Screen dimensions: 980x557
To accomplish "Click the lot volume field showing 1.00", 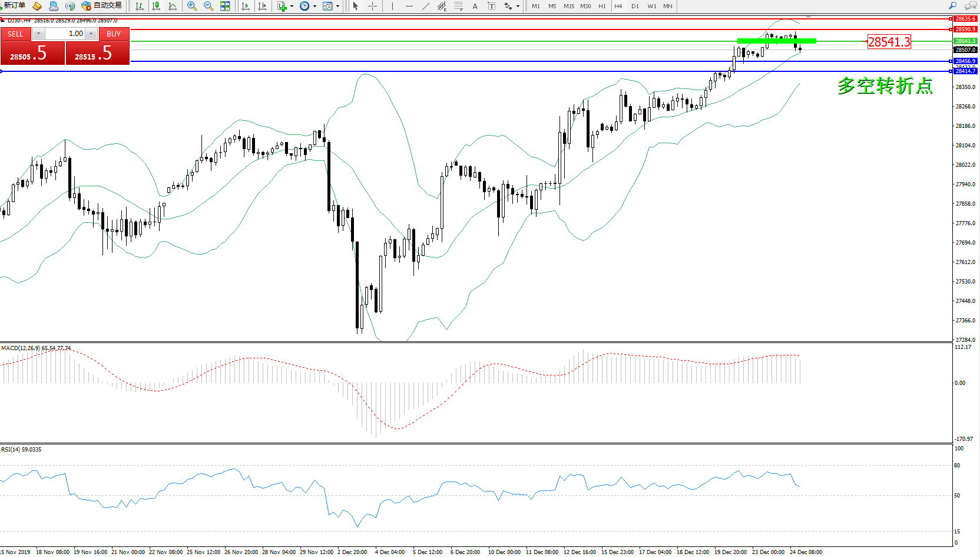I will (65, 34).
